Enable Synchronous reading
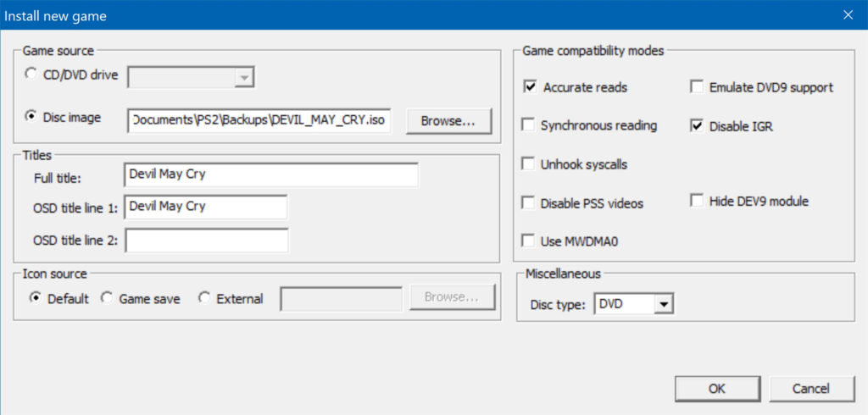Viewport: 868px width, 415px height. click(529, 125)
